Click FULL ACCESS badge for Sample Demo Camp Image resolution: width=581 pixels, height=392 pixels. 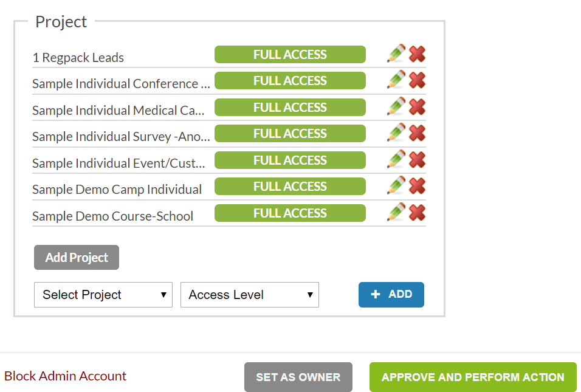click(290, 187)
